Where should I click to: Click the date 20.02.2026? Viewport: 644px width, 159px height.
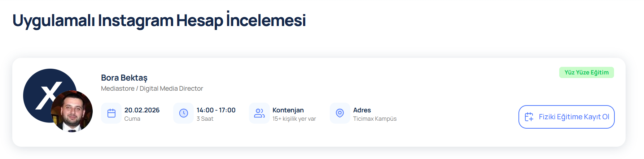pyautogui.click(x=142, y=110)
